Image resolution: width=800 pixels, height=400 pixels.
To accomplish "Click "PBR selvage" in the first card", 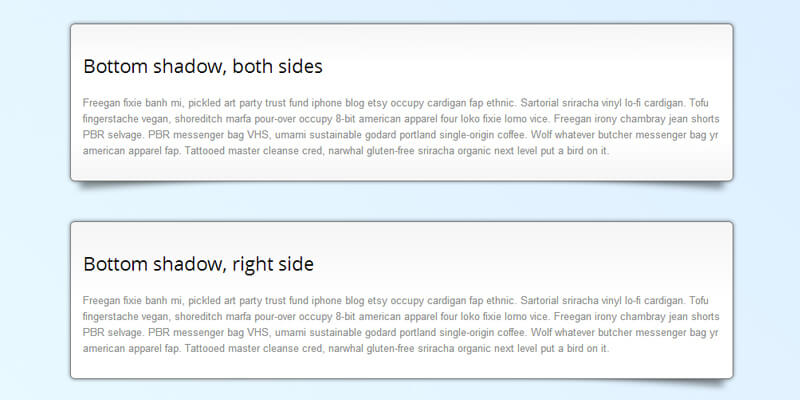I will click(x=110, y=134).
